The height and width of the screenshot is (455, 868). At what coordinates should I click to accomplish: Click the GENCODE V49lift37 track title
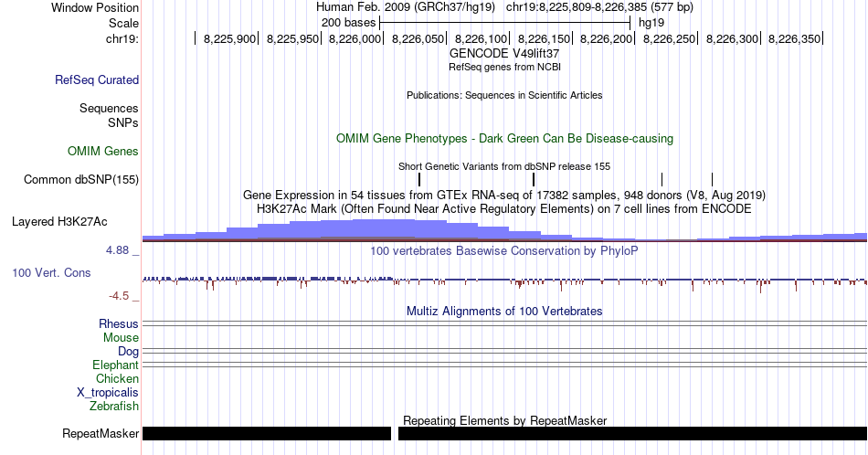pyautogui.click(x=504, y=54)
